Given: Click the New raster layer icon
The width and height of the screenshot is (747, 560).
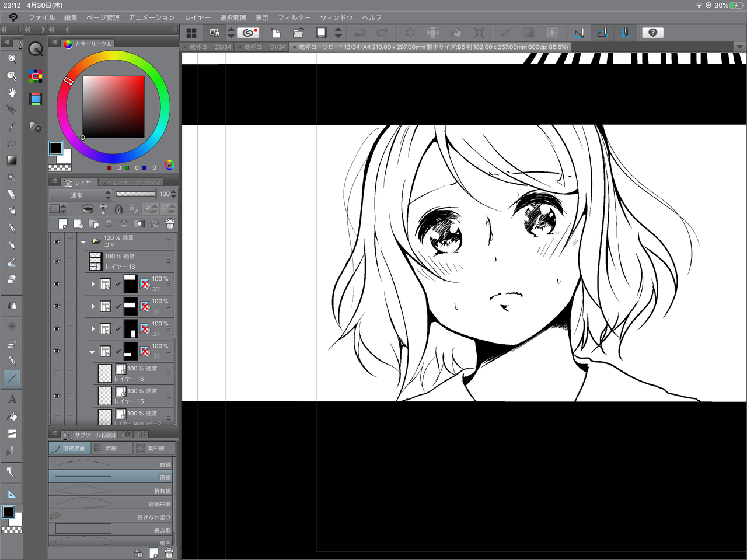Looking at the screenshot, I should [63, 224].
